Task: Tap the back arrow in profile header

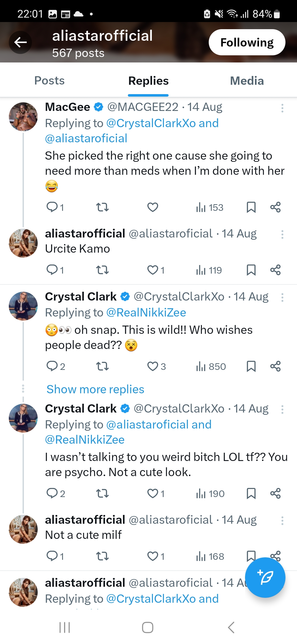Action: point(20,42)
